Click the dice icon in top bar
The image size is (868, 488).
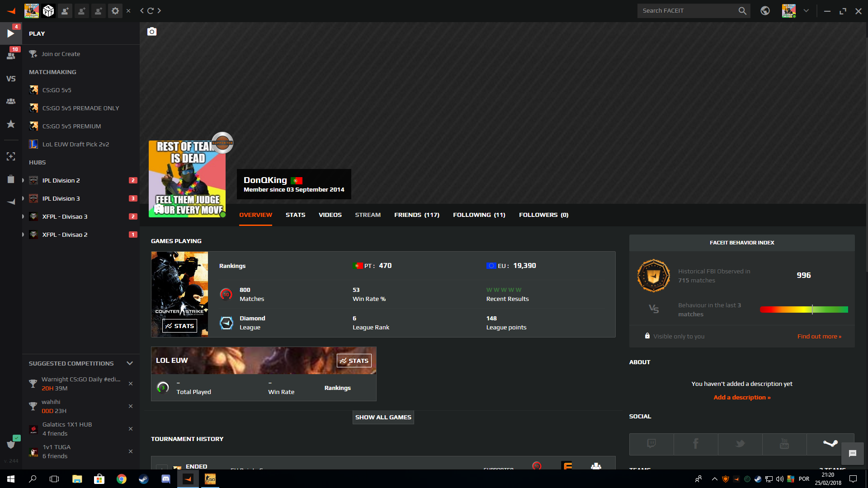pyautogui.click(x=48, y=11)
